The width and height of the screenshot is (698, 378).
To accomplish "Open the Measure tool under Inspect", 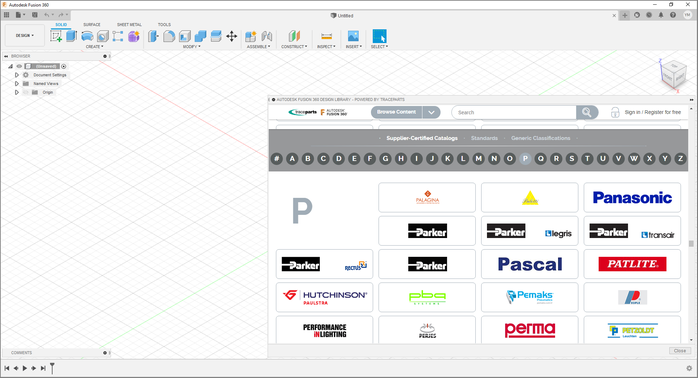I will [326, 36].
